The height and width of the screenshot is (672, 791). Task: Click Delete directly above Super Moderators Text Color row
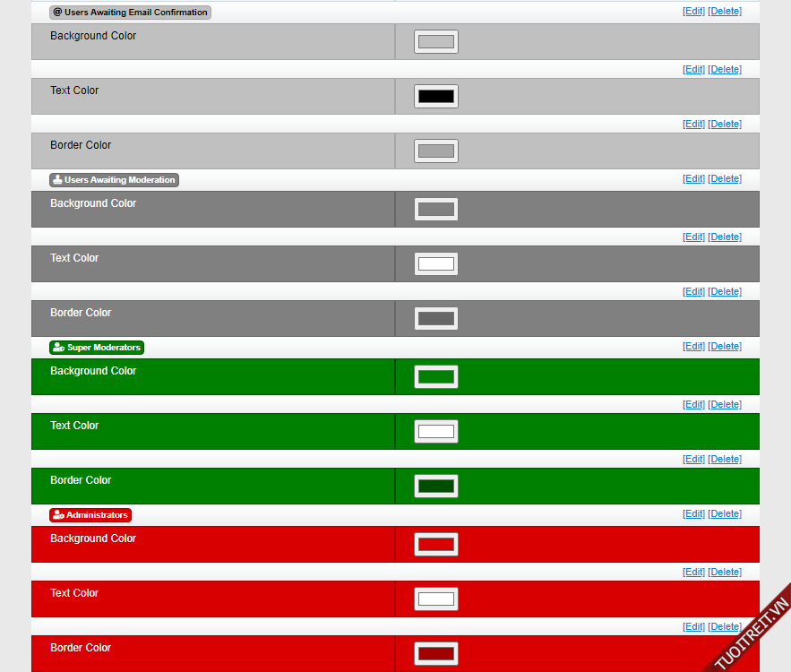click(x=725, y=405)
